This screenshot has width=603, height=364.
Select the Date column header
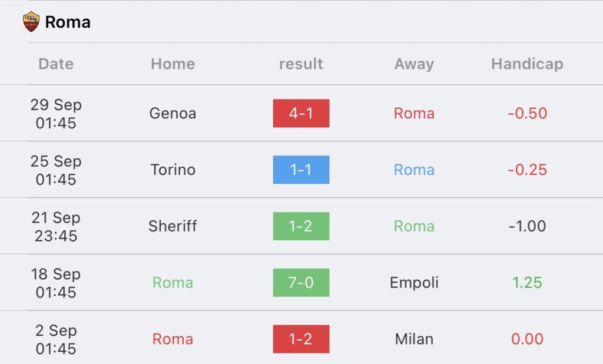click(x=56, y=64)
